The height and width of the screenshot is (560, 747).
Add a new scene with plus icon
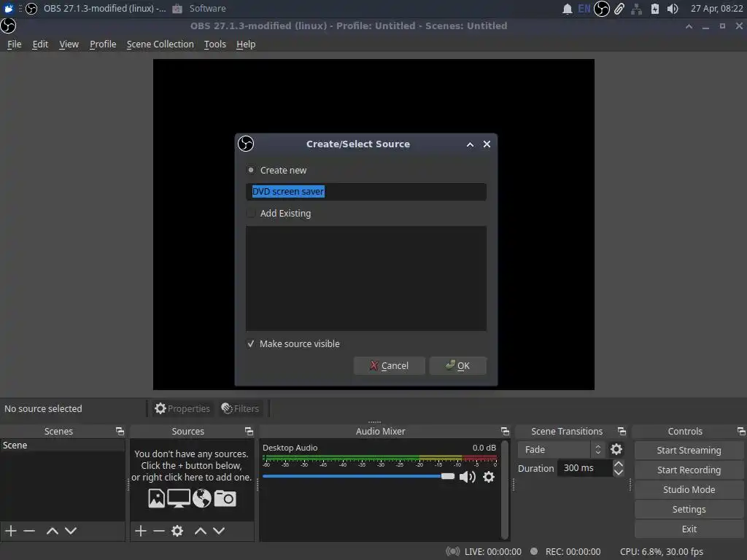coord(10,531)
